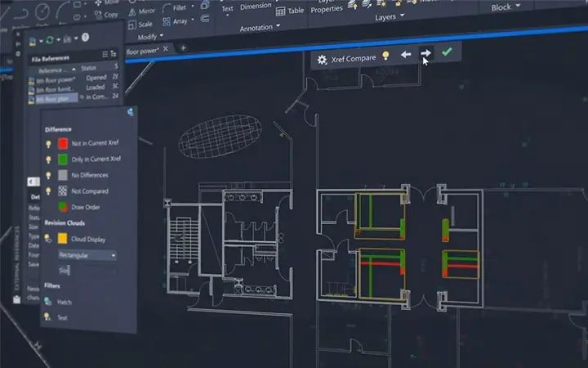The image size is (588, 368).
Task: Click Attach DWG icon in references palette
Action: click(x=33, y=42)
